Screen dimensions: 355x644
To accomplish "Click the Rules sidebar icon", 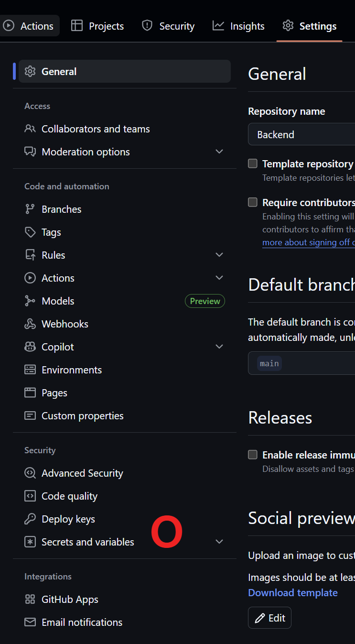I will click(30, 255).
